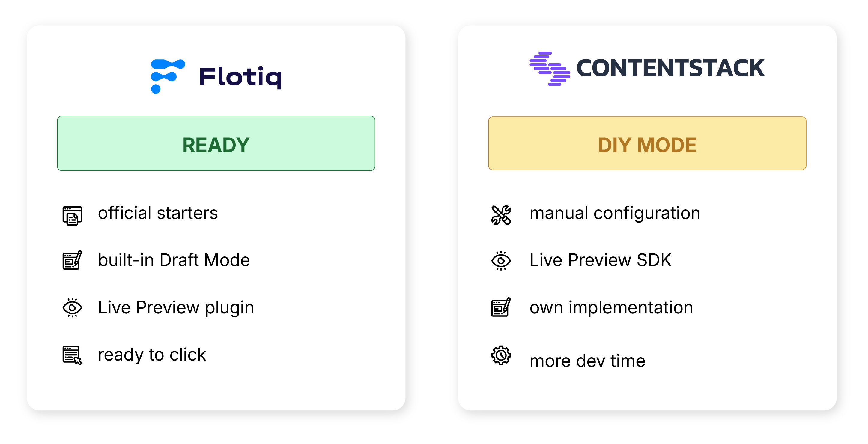The height and width of the screenshot is (444, 868).
Task: Click the Live Preview SDK eye icon
Action: [501, 261]
